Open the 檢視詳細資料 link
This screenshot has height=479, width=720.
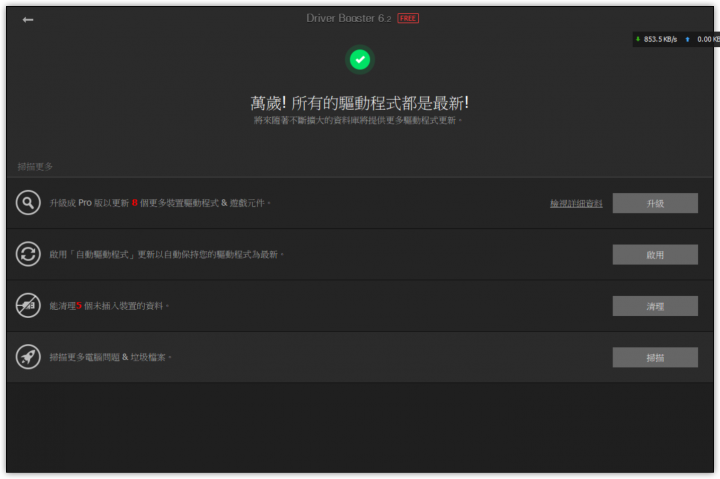576,203
